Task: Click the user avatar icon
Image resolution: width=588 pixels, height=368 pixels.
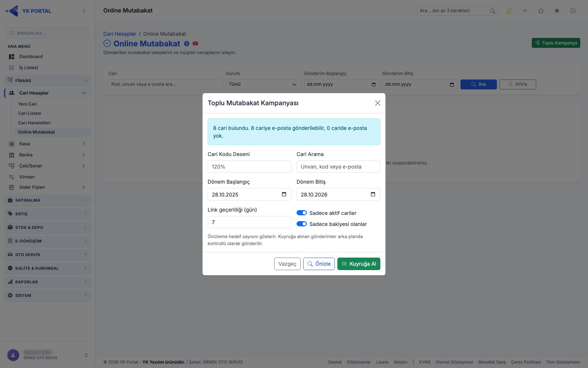Action: click(x=13, y=355)
